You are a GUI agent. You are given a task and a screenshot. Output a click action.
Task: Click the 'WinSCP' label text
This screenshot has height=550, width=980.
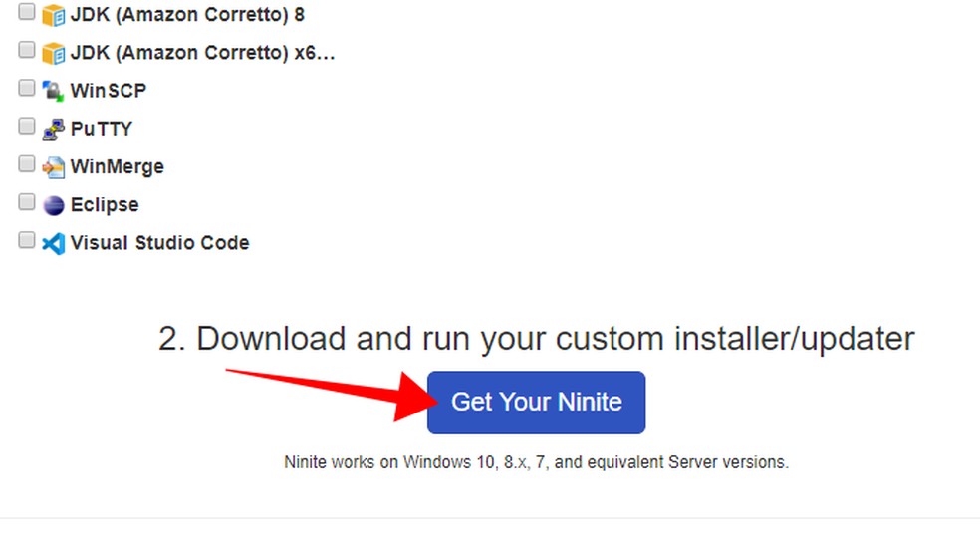tap(109, 91)
